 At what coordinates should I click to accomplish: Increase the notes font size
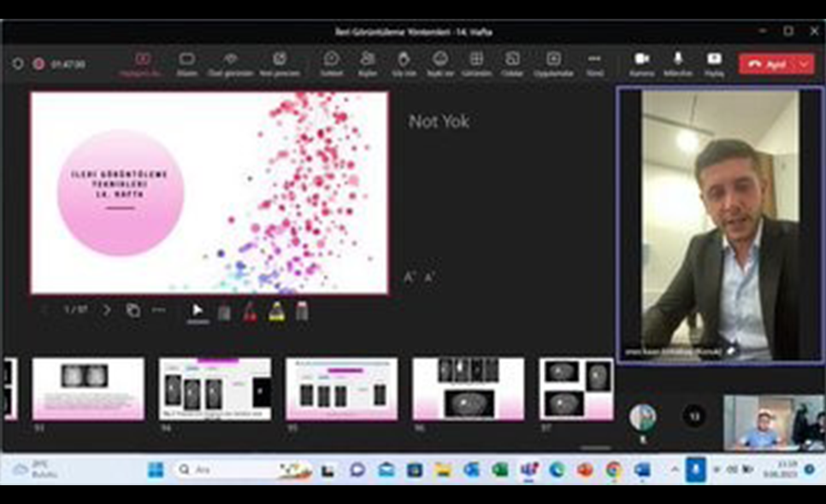tap(410, 278)
